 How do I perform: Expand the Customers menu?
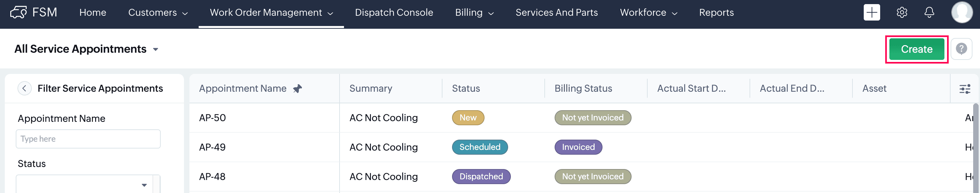(x=158, y=13)
